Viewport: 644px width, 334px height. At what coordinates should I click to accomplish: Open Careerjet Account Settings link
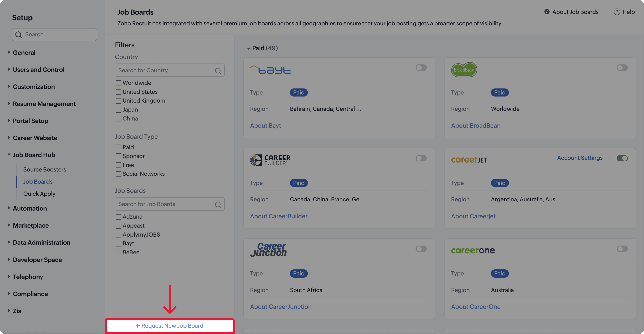[579, 158]
